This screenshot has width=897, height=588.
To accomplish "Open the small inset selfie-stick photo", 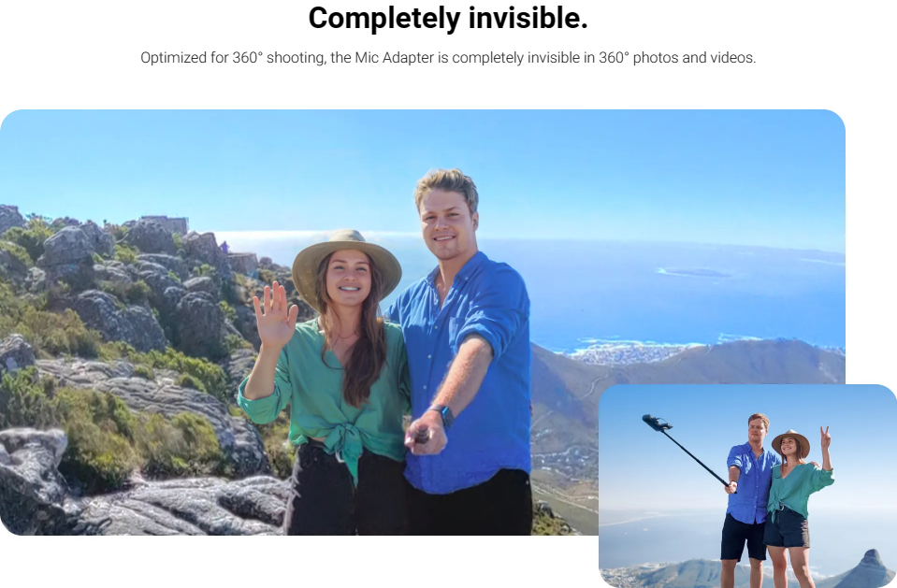I will click(747, 486).
